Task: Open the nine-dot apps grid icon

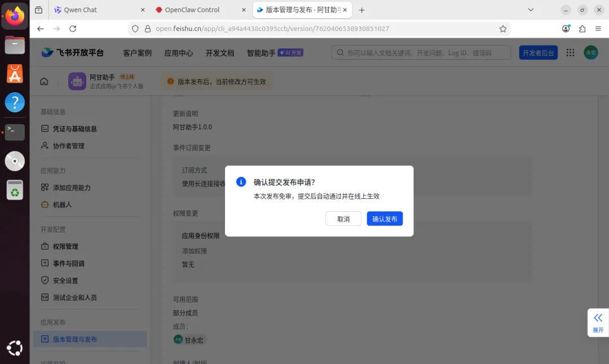Action: click(570, 52)
